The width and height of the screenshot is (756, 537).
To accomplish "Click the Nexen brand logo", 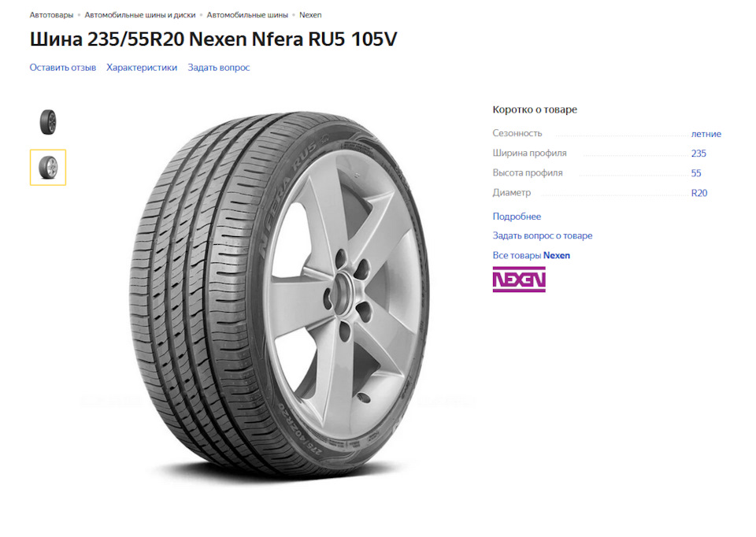I will click(x=519, y=280).
